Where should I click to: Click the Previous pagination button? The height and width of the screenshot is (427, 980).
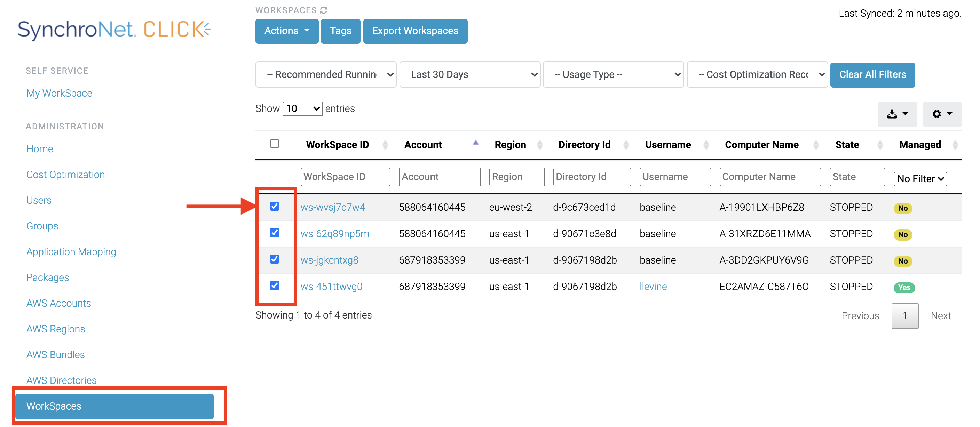tap(861, 316)
